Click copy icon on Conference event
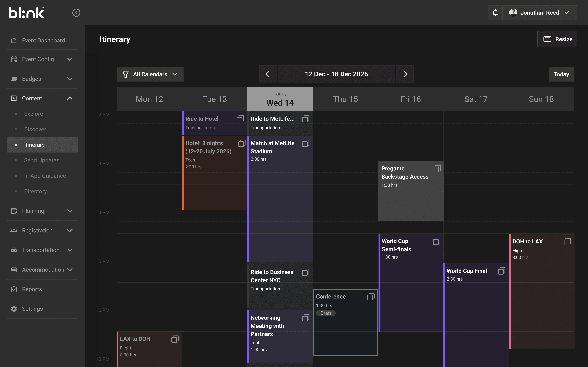 [371, 297]
